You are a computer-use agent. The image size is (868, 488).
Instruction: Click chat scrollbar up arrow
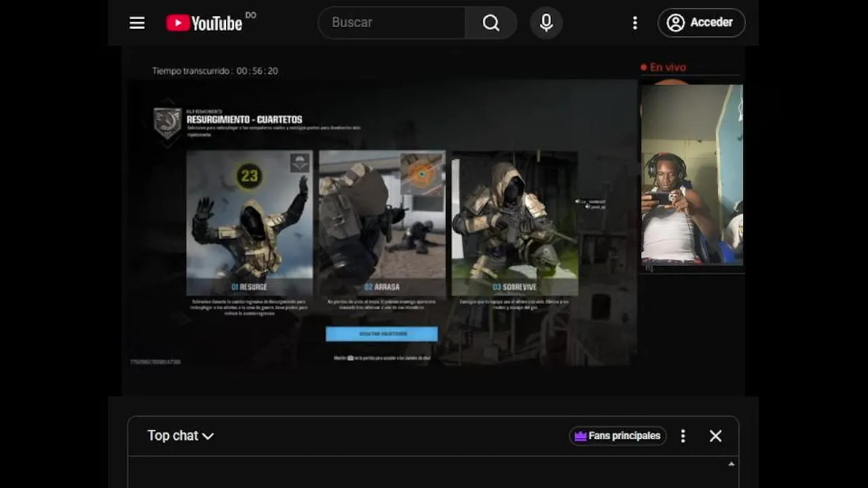[731, 464]
